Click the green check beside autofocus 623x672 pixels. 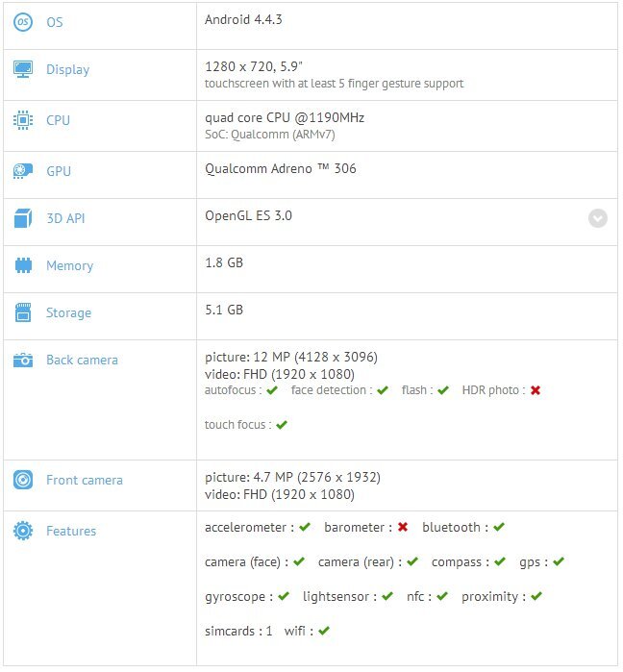pyautogui.click(x=272, y=390)
